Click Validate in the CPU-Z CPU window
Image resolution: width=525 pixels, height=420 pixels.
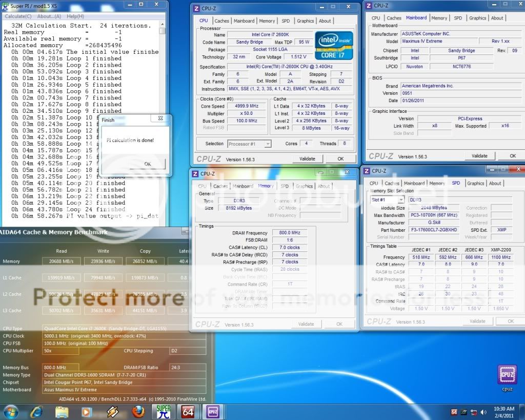pos(307,159)
